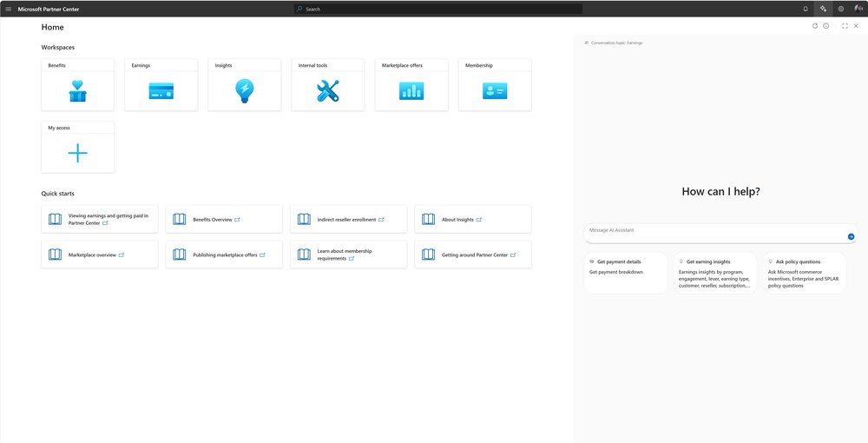Focus the top Search box
This screenshot has width=868, height=443.
click(437, 9)
